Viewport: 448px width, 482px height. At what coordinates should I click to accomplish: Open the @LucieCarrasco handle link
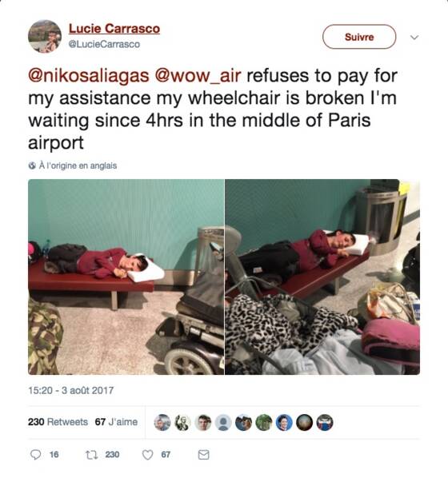104,44
